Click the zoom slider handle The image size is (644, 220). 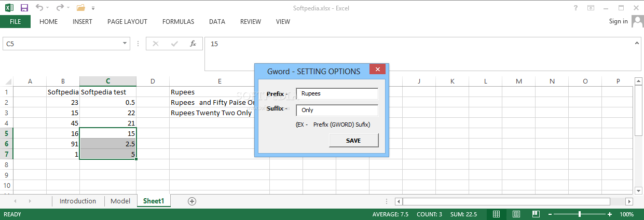[x=580, y=214]
